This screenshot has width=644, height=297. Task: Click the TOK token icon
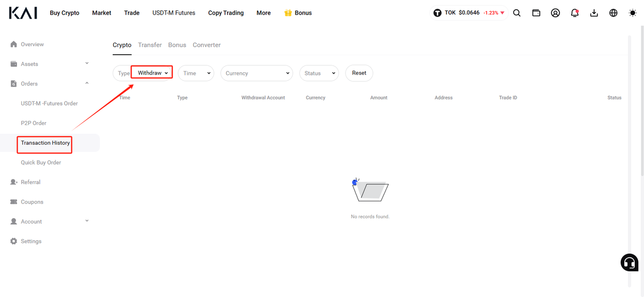click(437, 13)
